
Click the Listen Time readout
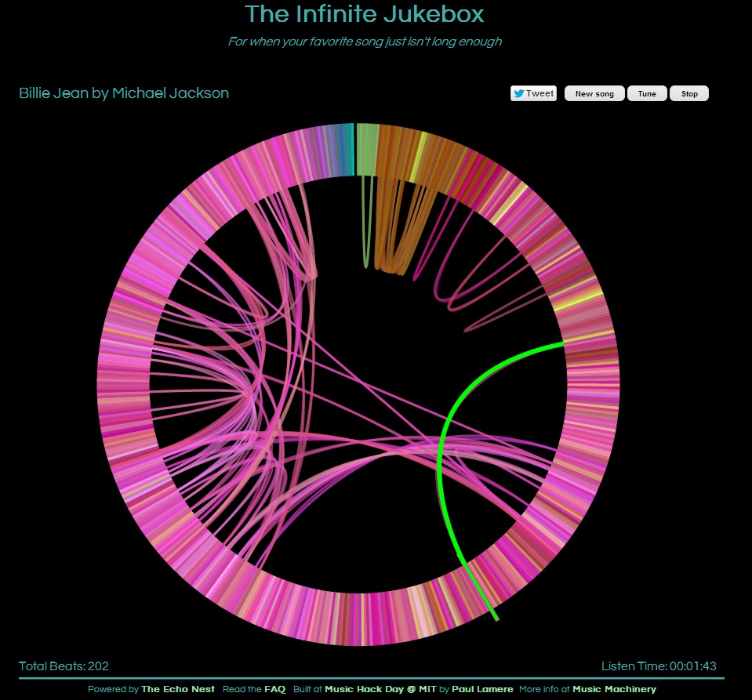(x=659, y=666)
